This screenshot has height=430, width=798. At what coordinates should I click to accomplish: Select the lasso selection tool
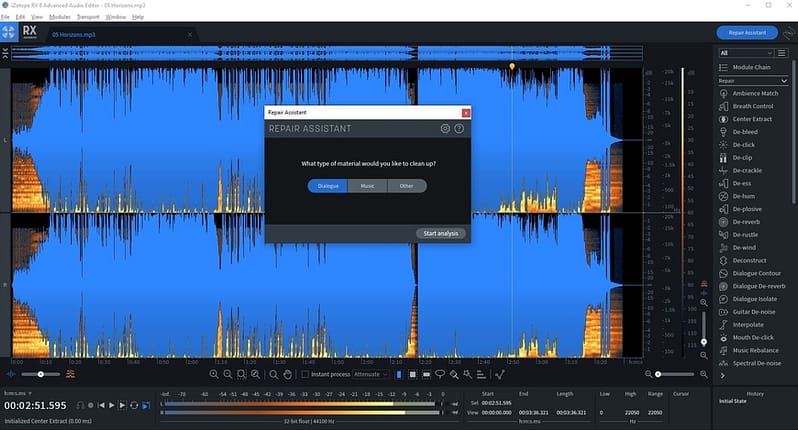pyautogui.click(x=440, y=375)
